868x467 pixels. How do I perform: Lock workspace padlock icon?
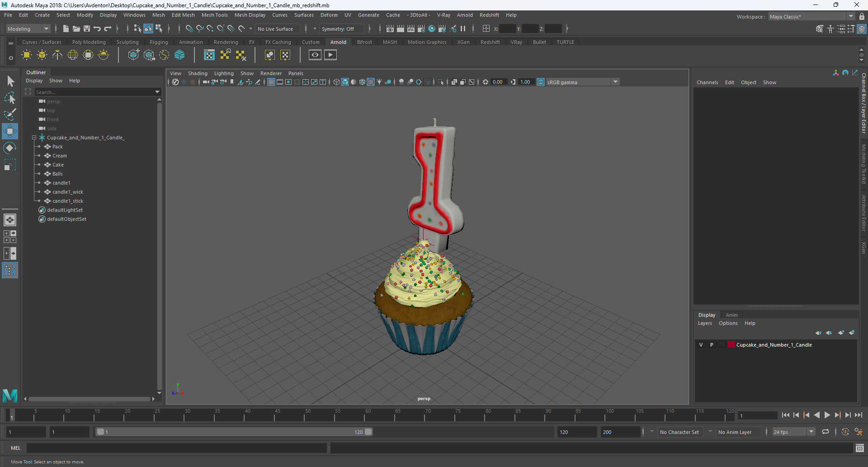[x=862, y=17]
